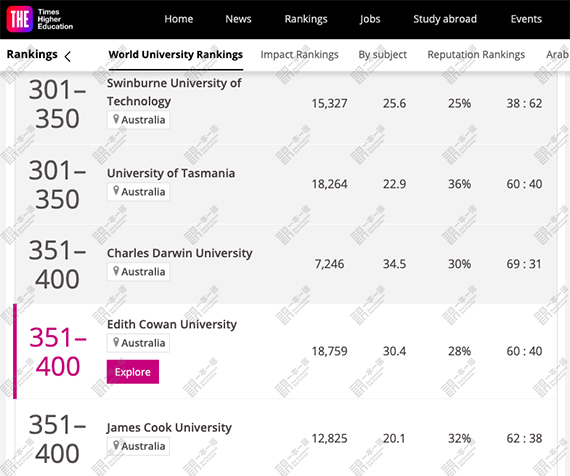Click student count 12,825
The width and height of the screenshot is (570, 476).
(x=329, y=439)
